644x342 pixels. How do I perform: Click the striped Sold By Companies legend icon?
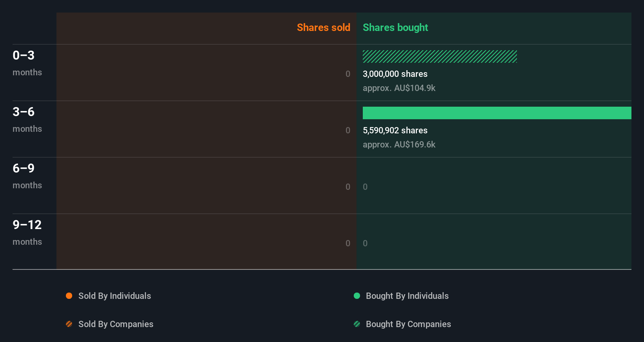69,324
